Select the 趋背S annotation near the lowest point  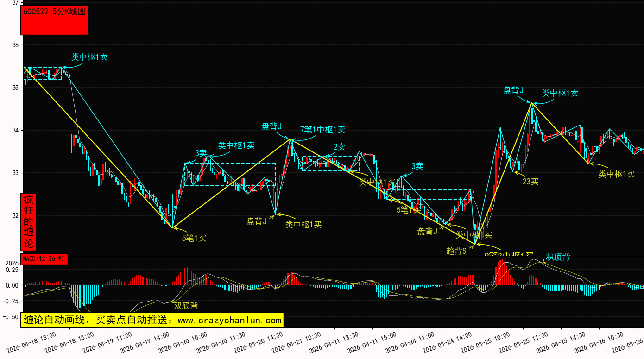(x=456, y=251)
